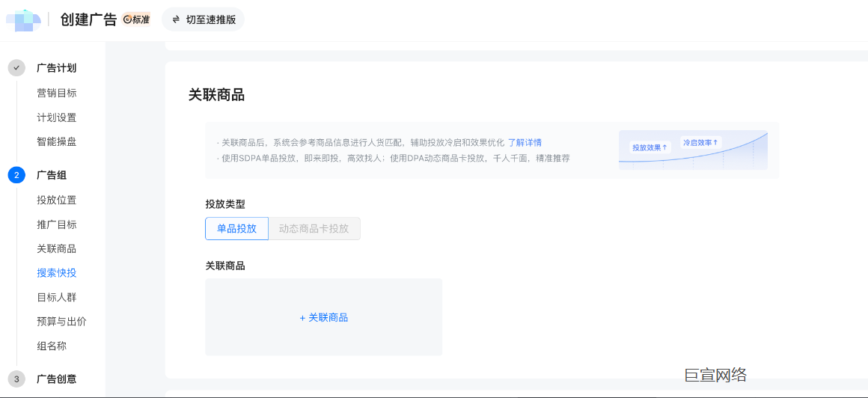Viewport: 868px width, 398px height.
Task: Jump to 投放位置 in sidebar
Action: (56, 200)
